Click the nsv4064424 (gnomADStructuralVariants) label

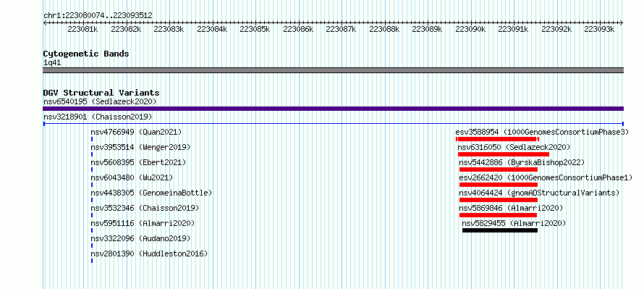(539, 193)
